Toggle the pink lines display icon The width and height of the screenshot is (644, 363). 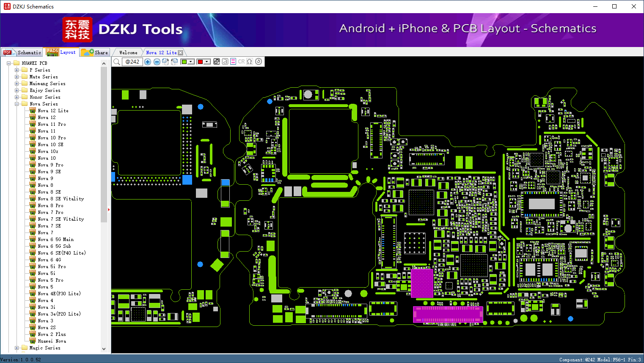pos(233,61)
